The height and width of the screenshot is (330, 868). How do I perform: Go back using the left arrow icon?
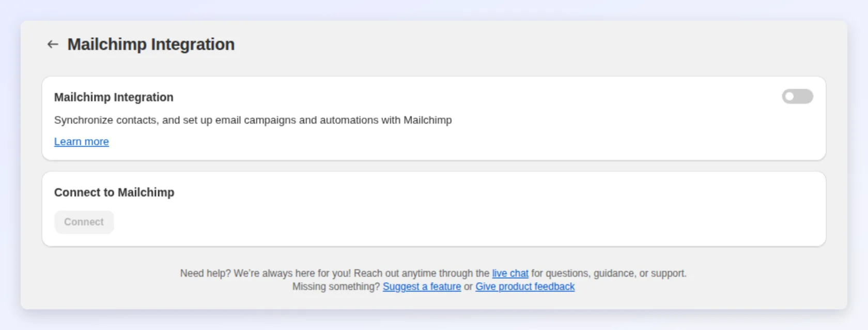(53, 44)
